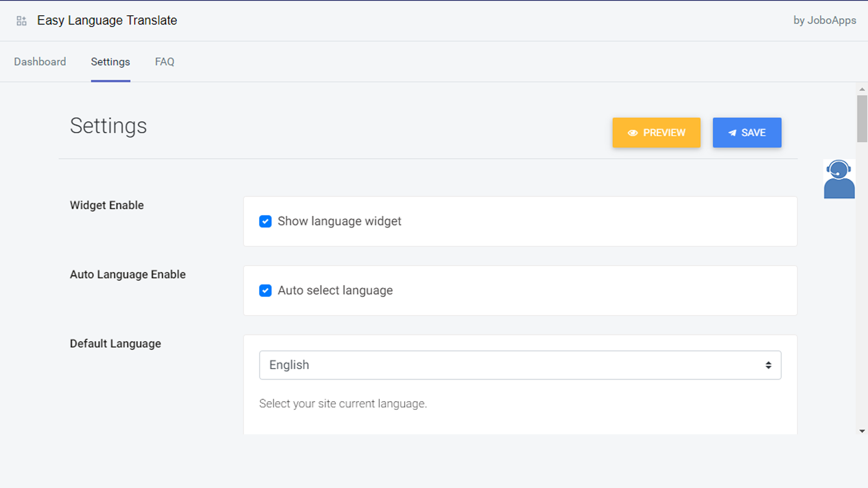Disable the Auto select language checkbox
This screenshot has height=488, width=868.
(x=265, y=291)
